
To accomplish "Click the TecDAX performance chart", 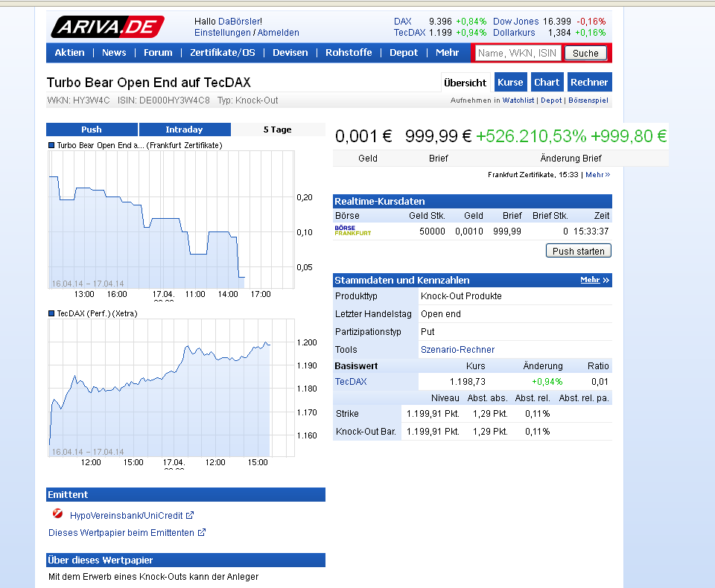I will point(171,388).
